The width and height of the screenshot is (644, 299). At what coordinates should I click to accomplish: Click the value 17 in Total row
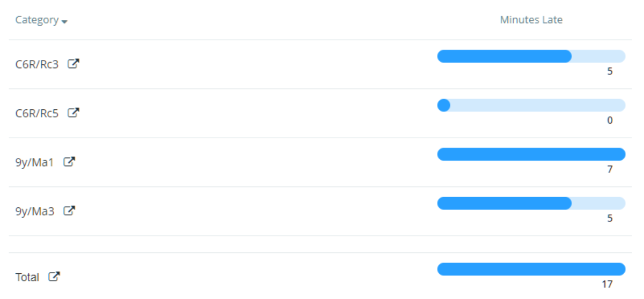click(x=607, y=285)
